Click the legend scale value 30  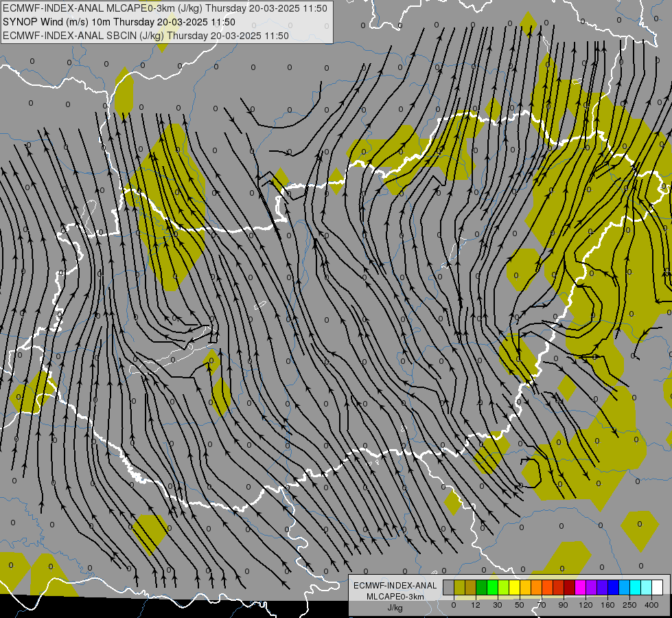click(498, 605)
